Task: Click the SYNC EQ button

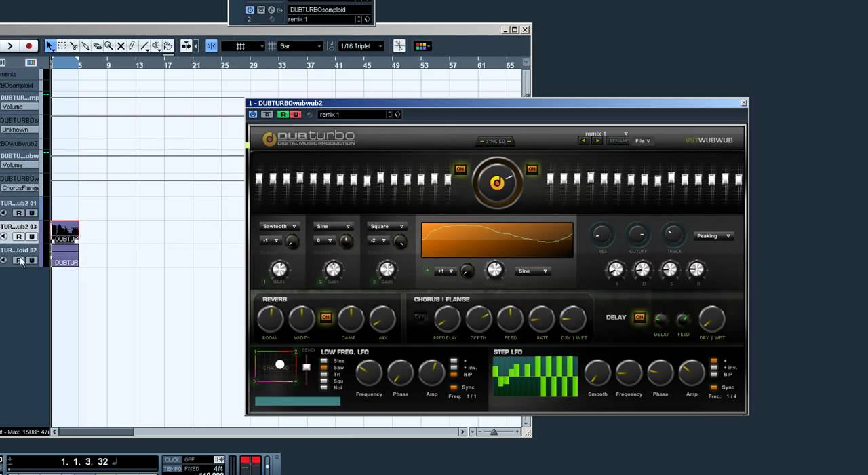Action: pyautogui.click(x=496, y=142)
